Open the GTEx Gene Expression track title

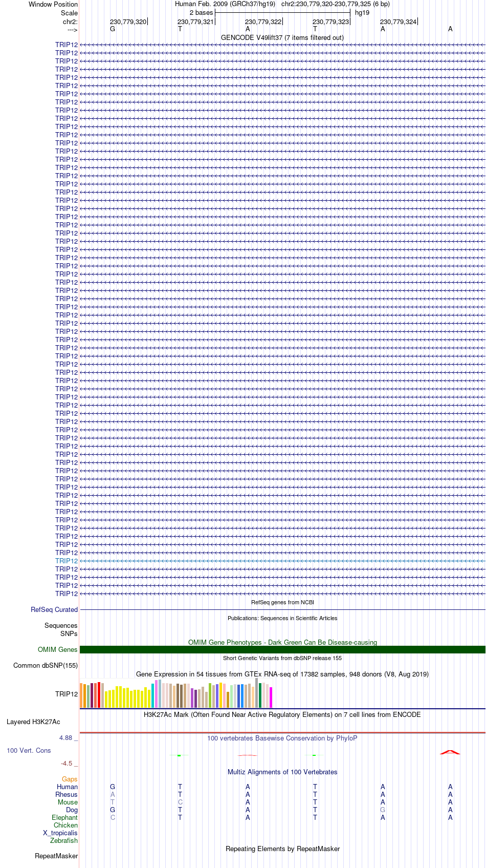(282, 674)
